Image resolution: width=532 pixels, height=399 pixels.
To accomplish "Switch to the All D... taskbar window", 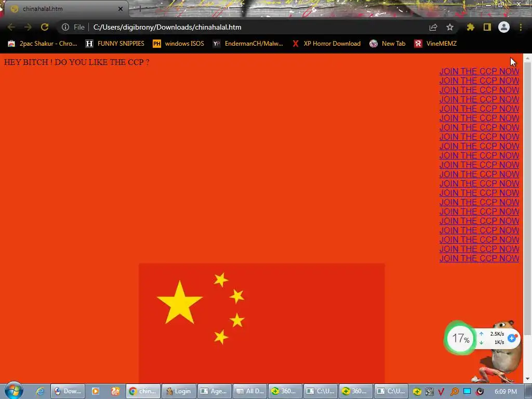I will [x=250, y=391].
